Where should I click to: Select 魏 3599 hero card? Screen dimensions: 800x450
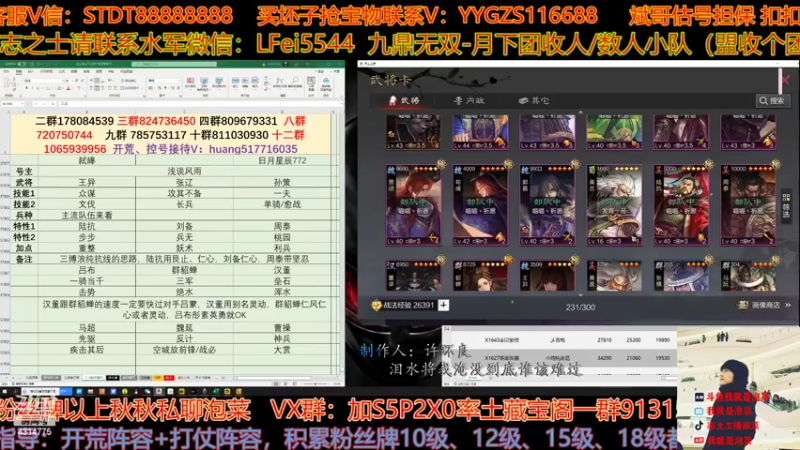click(547, 276)
